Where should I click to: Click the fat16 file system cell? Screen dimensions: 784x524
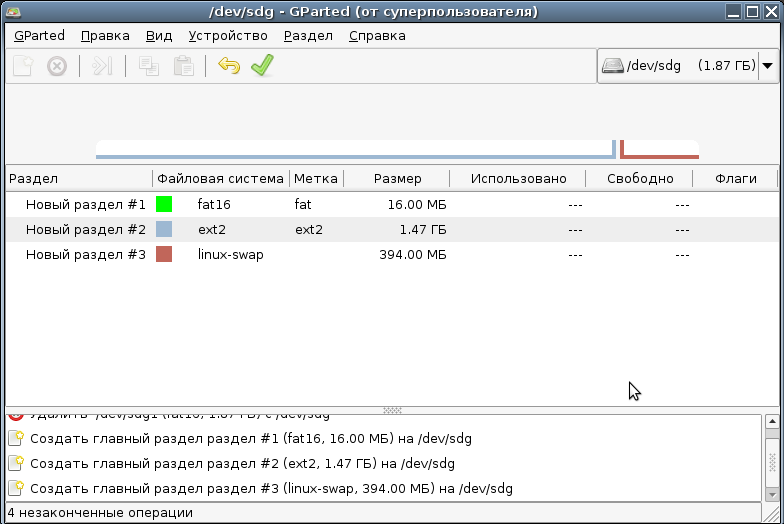coord(214,204)
